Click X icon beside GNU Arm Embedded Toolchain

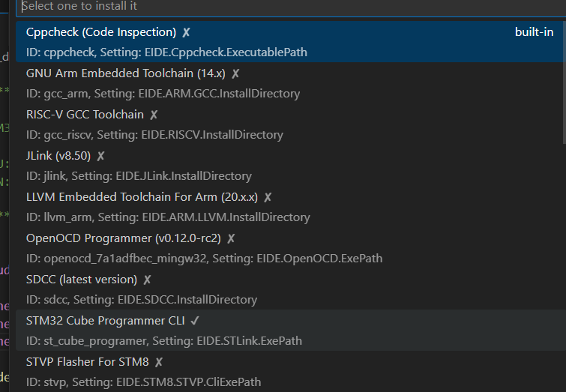point(235,73)
